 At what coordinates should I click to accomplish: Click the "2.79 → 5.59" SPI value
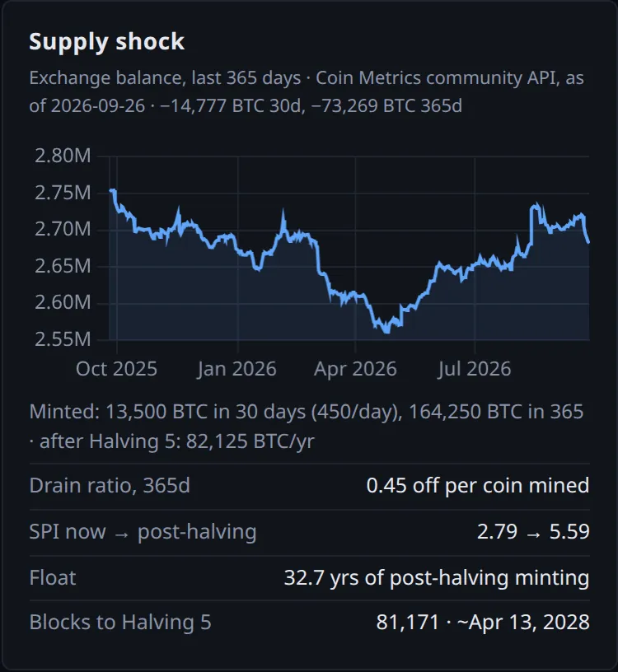533,532
